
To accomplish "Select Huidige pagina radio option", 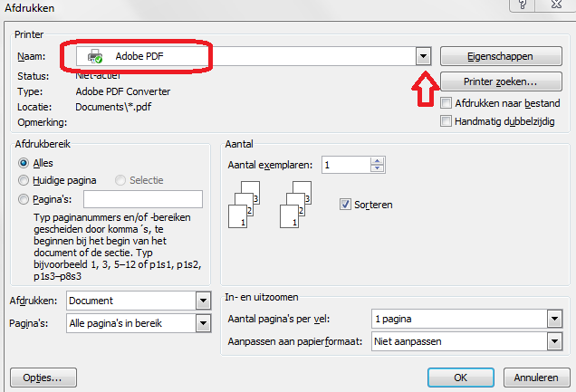I will point(24,180).
